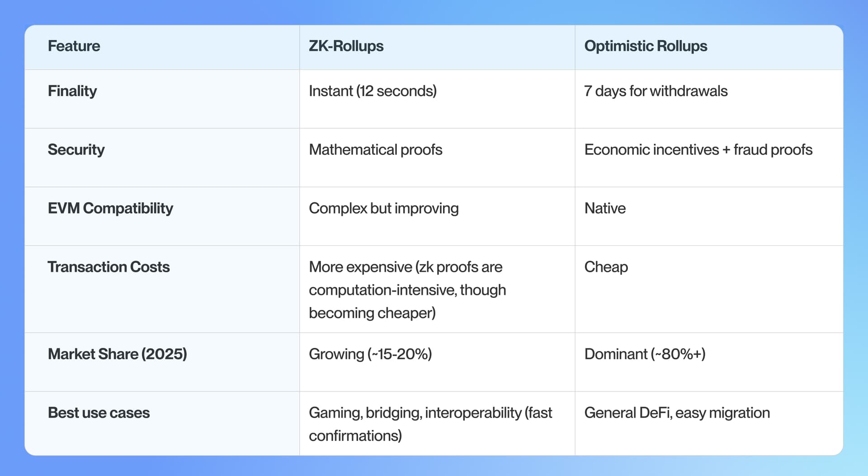This screenshot has height=476, width=868.
Task: Select the Market Share (2025) row label
Action: click(x=117, y=355)
